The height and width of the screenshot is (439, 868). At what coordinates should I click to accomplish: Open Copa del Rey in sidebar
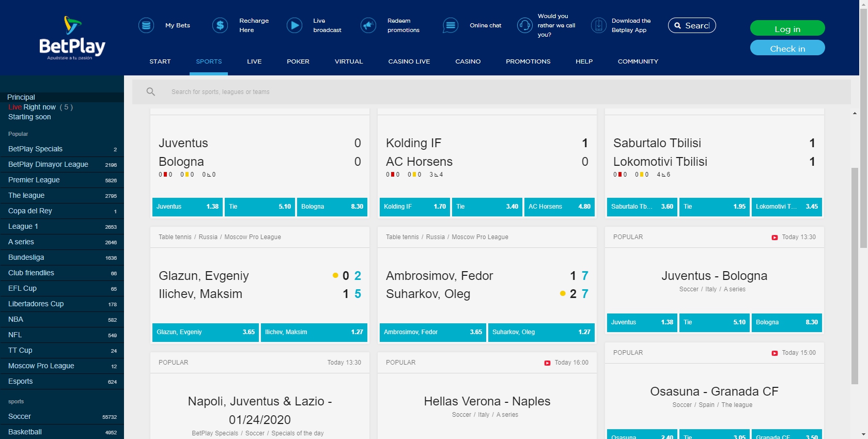point(62,211)
